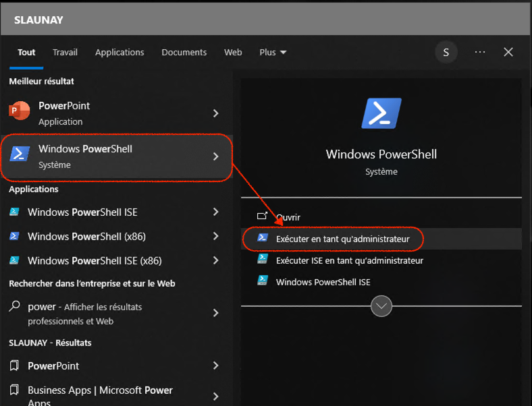The height and width of the screenshot is (406, 532).
Task: Click the Windows PowerShell ISE result icon
Action: coord(14,212)
